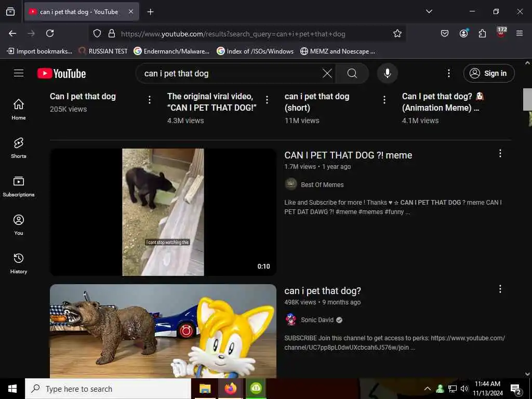Open Subscriptions in the sidebar
The height and width of the screenshot is (399, 532).
[x=19, y=187]
